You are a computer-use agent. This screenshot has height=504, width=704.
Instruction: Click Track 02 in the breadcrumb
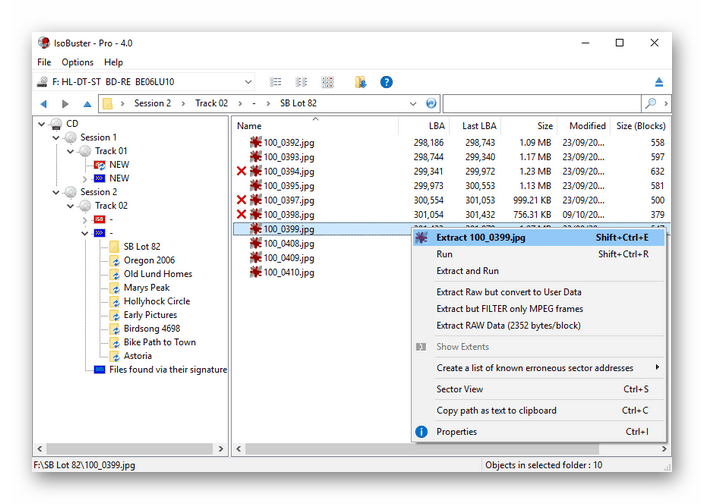[x=211, y=103]
